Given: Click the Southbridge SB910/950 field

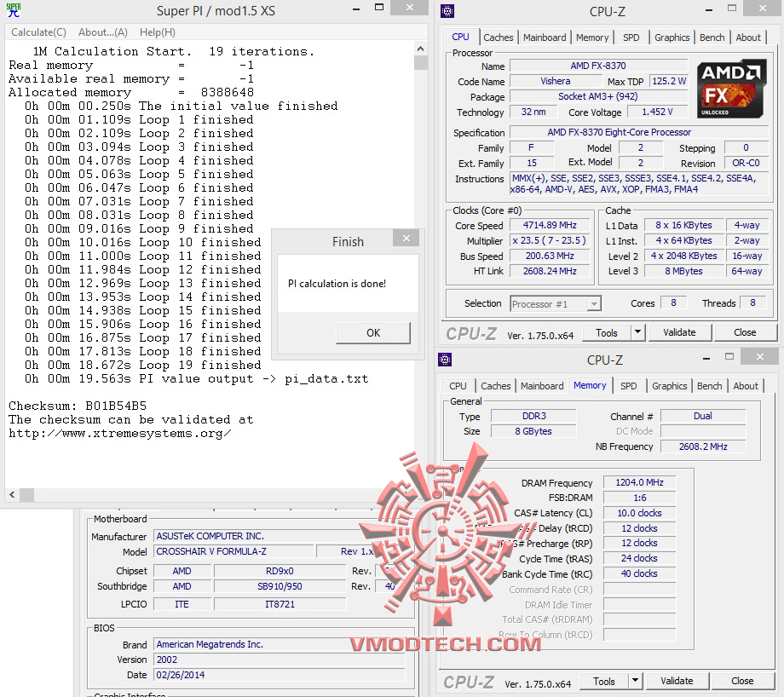Looking at the screenshot, I should (280, 586).
